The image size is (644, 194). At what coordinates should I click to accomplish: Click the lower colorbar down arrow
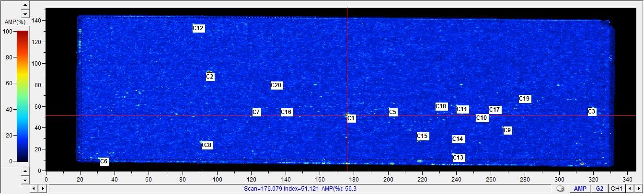(x=25, y=180)
